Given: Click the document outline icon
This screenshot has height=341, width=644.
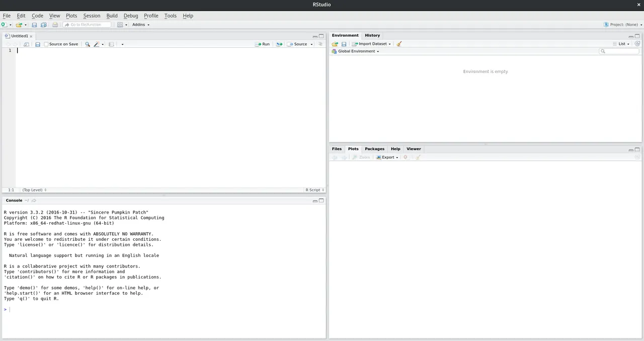Looking at the screenshot, I should pos(320,44).
